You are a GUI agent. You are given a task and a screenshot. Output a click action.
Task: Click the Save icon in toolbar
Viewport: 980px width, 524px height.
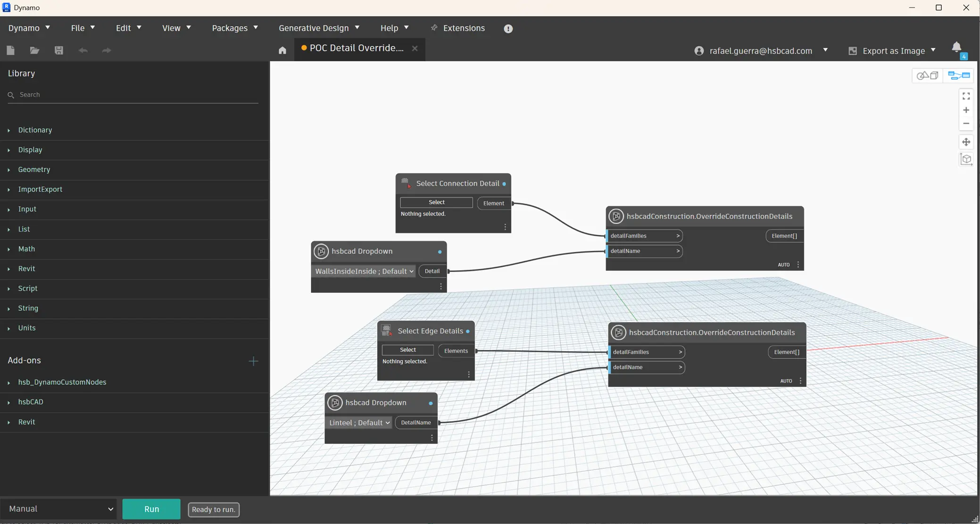coord(59,50)
